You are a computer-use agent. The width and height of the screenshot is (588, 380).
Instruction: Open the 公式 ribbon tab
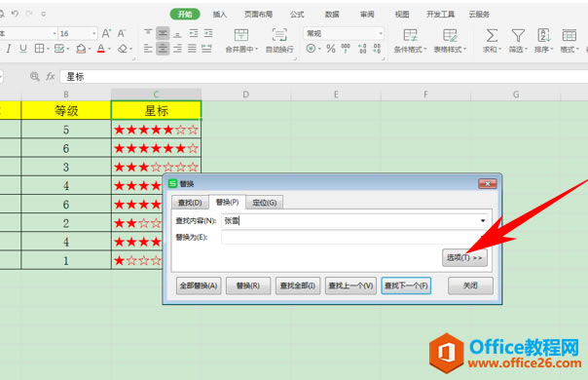coord(297,15)
